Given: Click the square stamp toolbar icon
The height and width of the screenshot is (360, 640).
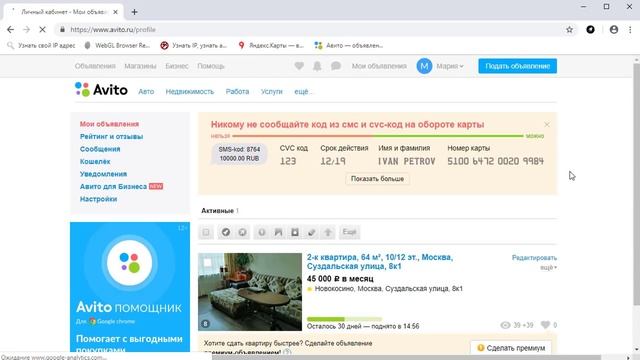Looking at the screenshot, I should [295, 232].
